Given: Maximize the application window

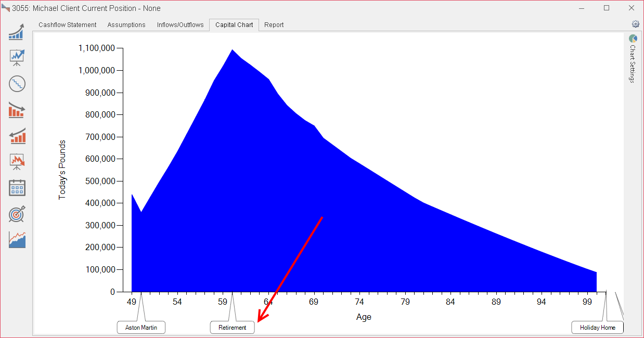Looking at the screenshot, I should click(607, 8).
